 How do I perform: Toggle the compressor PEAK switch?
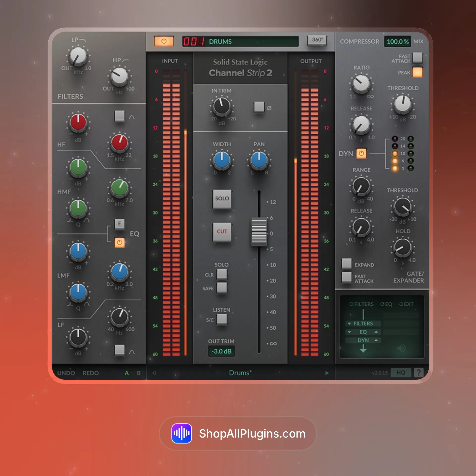tap(417, 72)
